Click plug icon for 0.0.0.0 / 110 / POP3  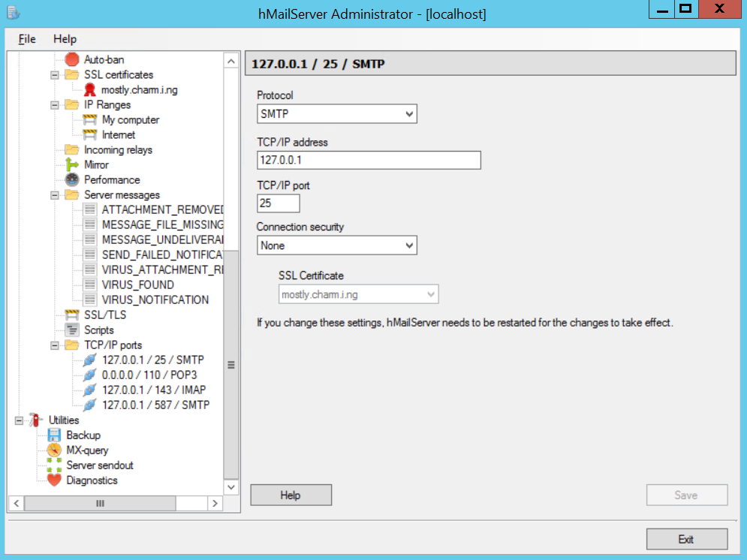(89, 375)
